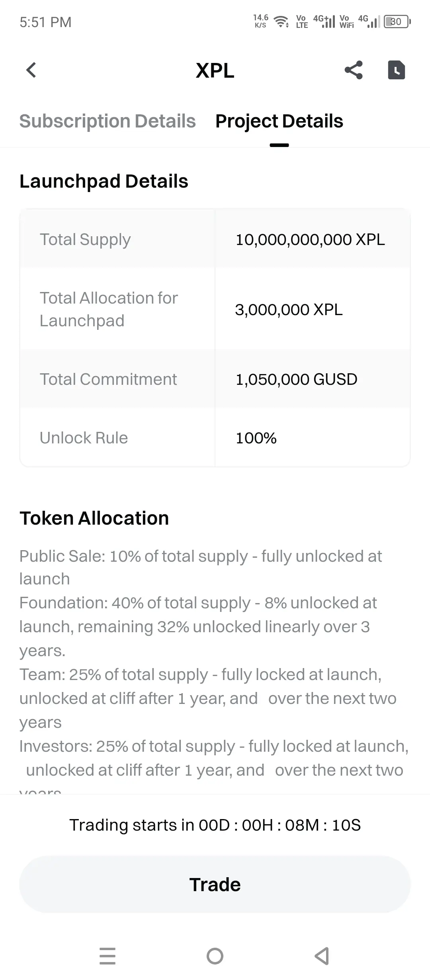Tap the Trade button
The width and height of the screenshot is (430, 980).
(215, 884)
